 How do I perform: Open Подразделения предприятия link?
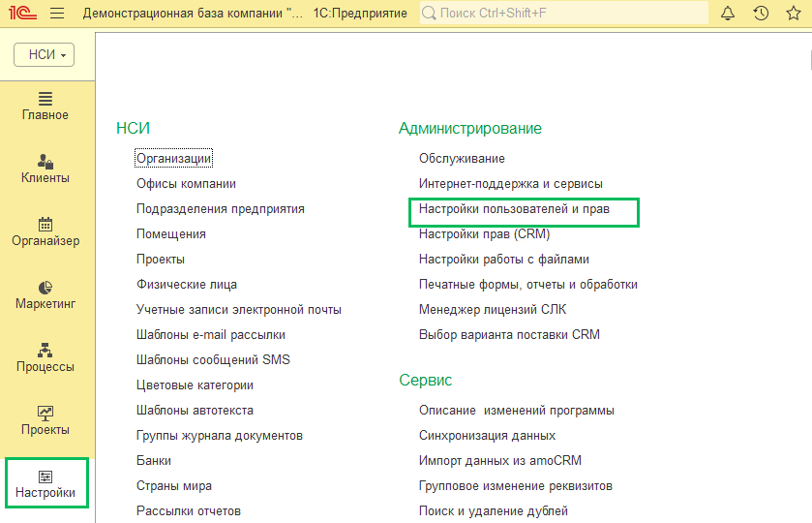[x=221, y=209]
